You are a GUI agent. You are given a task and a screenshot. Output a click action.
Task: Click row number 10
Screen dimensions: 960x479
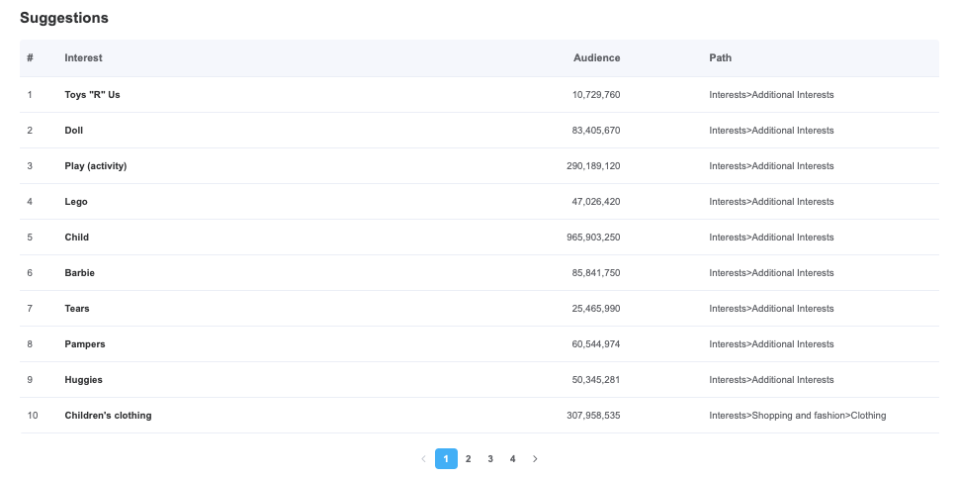32,415
